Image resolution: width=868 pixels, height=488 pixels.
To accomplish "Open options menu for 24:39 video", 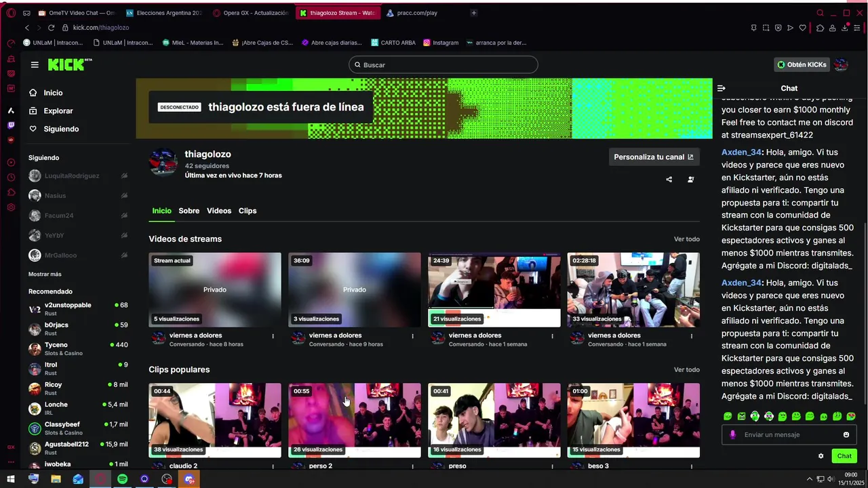I will click(552, 336).
